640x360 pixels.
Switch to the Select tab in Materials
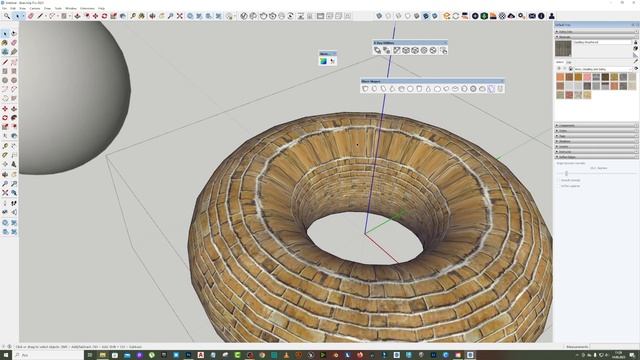tap(560, 62)
